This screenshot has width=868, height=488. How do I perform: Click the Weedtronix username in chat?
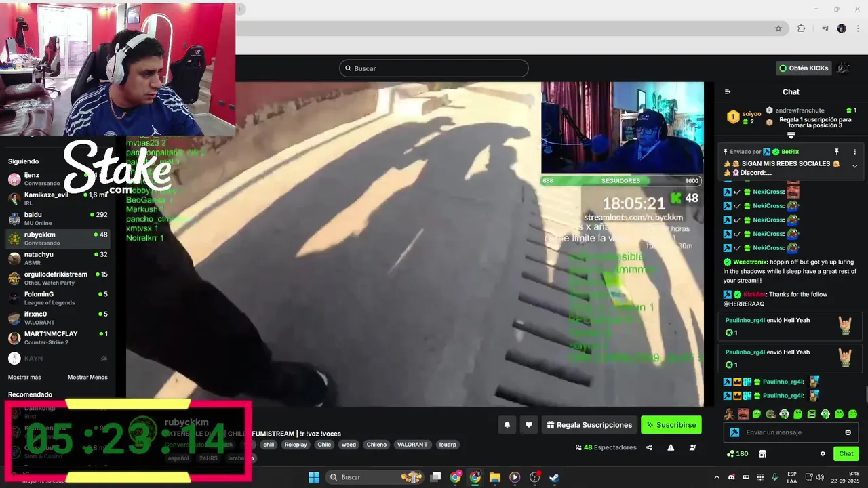click(750, 262)
